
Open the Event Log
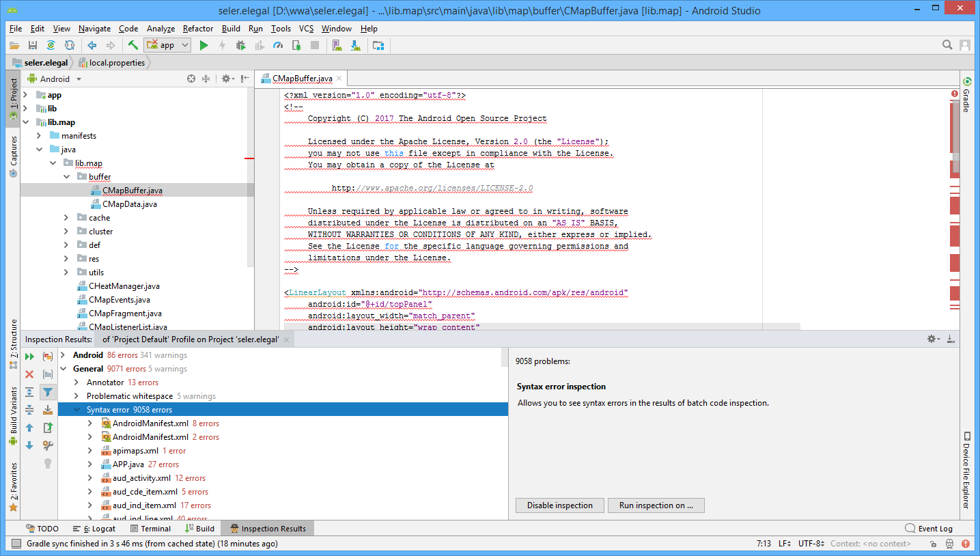928,529
